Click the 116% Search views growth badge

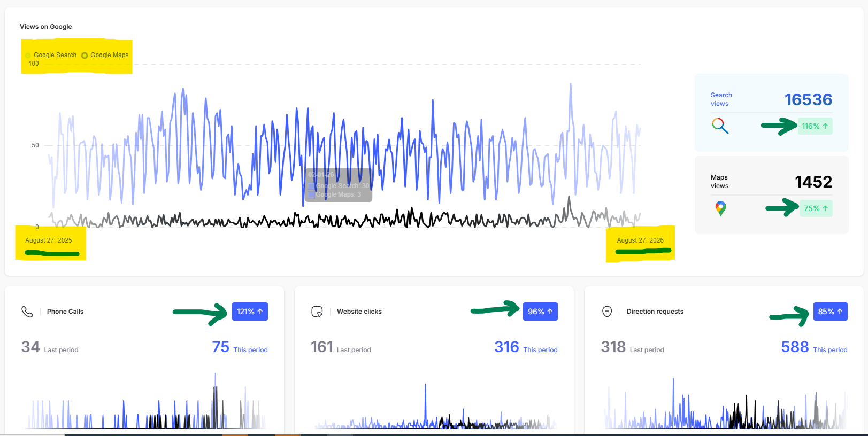[x=815, y=126]
